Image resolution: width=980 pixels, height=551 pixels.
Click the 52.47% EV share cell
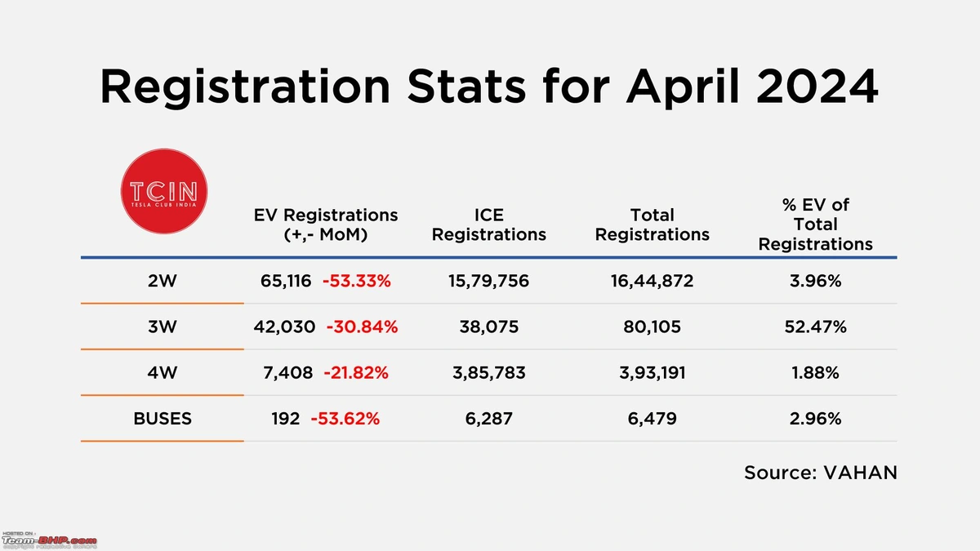[815, 327]
